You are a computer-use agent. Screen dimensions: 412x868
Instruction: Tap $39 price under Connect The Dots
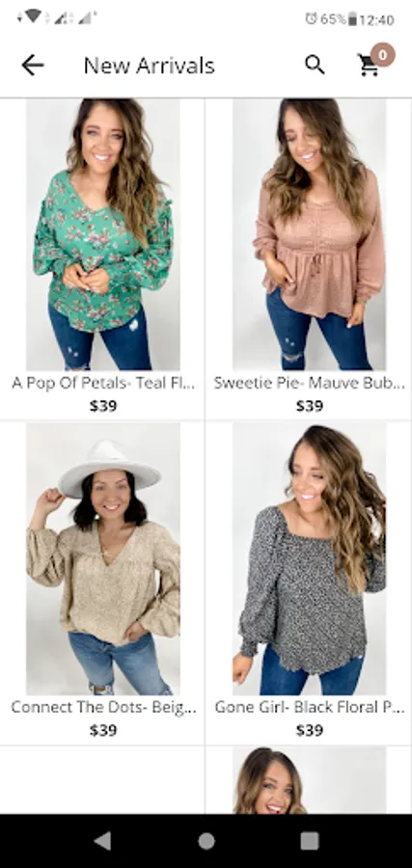coord(103,730)
